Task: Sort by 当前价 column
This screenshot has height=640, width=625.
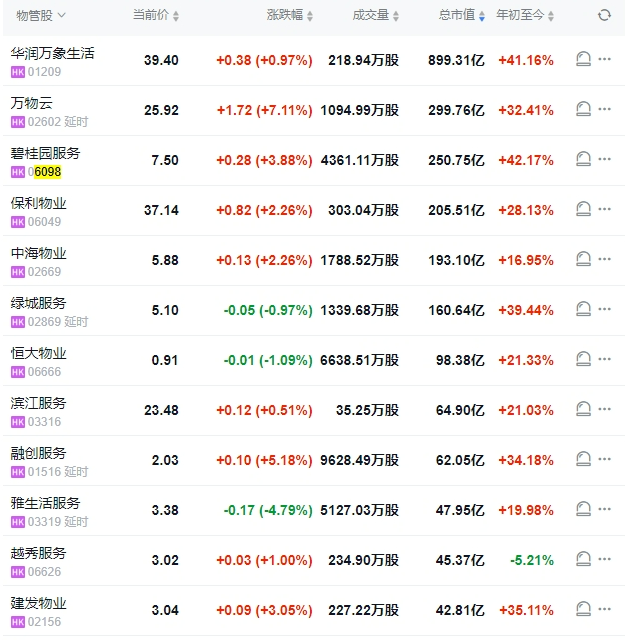Action: [x=156, y=16]
